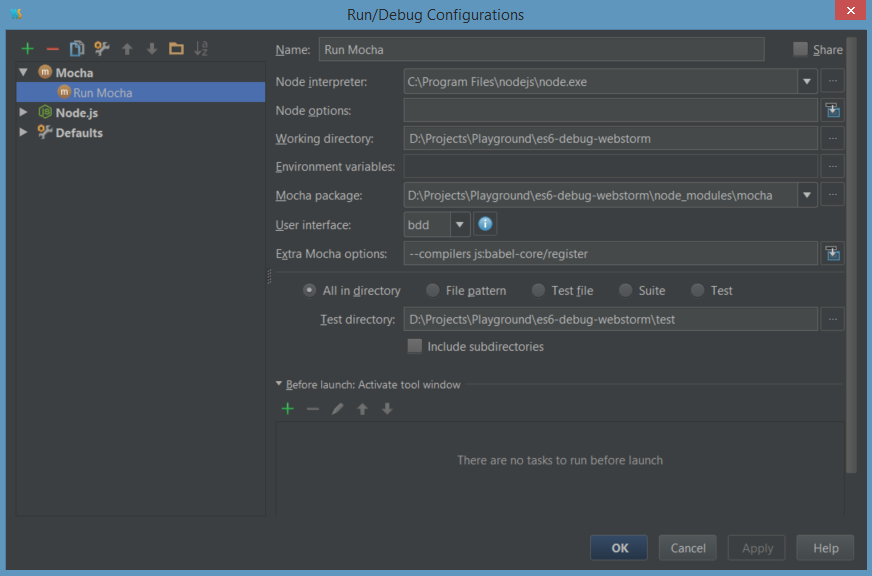
Task: Click the Node options input field
Action: click(x=610, y=110)
